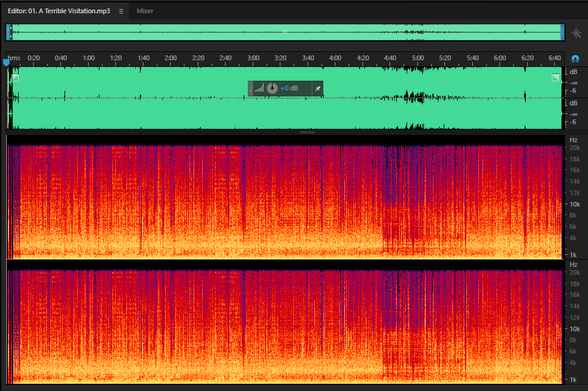Viewport: 588px width, 391px height.
Task: Click the 5:20 mark on the time ruler
Action: coord(445,58)
